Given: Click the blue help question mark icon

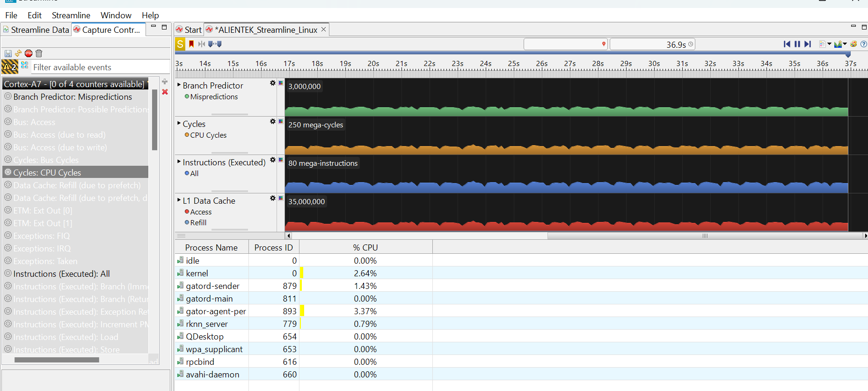Looking at the screenshot, I should click(863, 44).
